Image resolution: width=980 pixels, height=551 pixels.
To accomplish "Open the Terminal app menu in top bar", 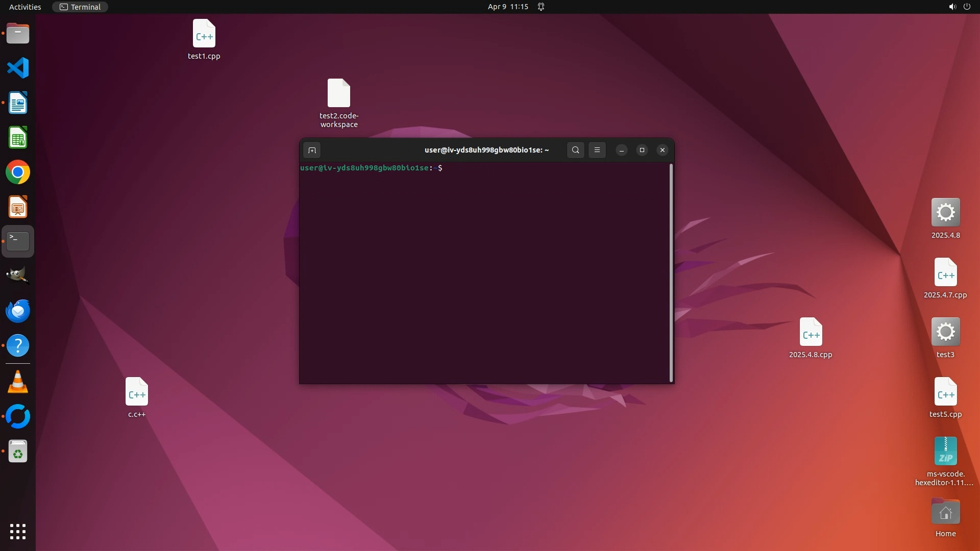I will [x=80, y=7].
